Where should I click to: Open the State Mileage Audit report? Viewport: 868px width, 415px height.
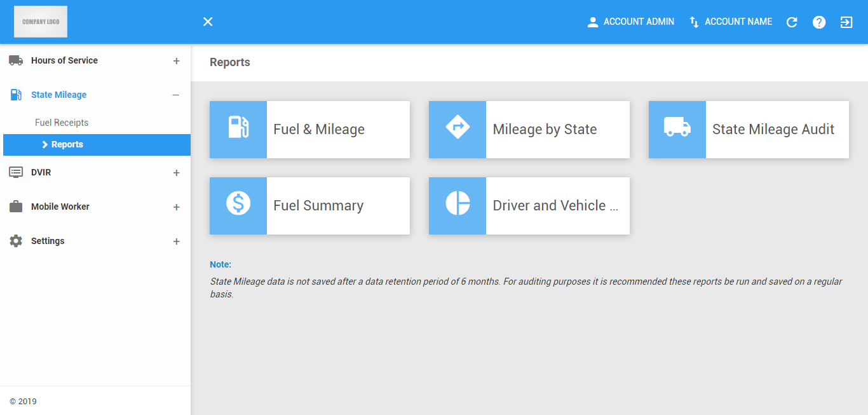tap(749, 130)
